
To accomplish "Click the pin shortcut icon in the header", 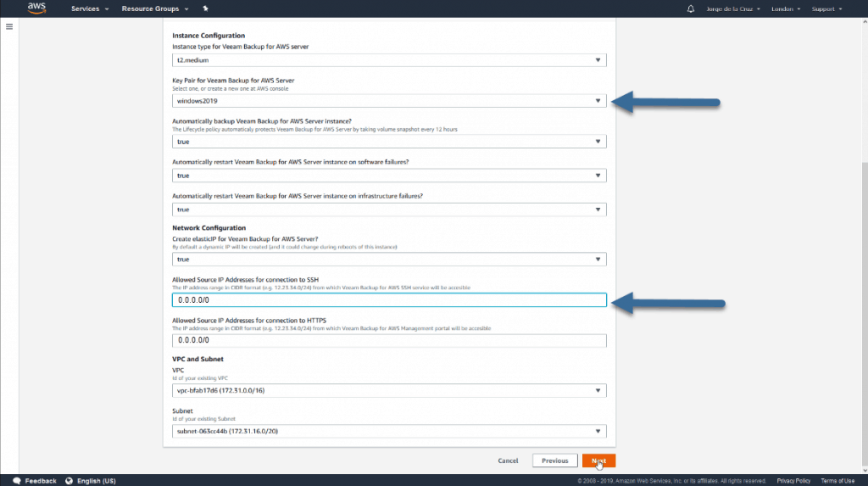I will coord(205,8).
